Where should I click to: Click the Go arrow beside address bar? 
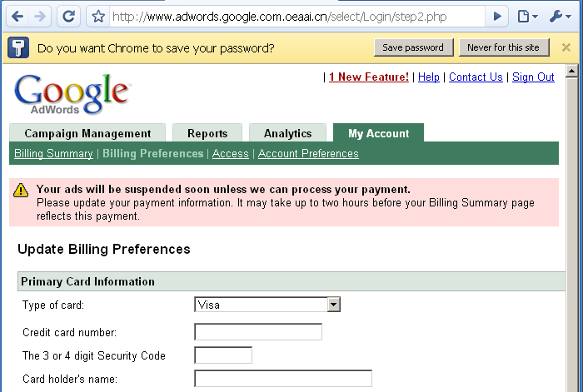(x=497, y=16)
